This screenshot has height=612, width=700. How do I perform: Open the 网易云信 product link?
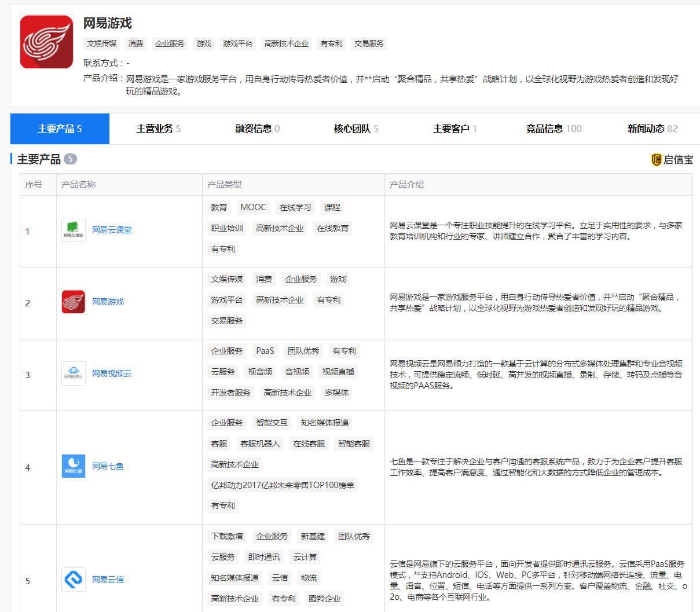(x=108, y=580)
